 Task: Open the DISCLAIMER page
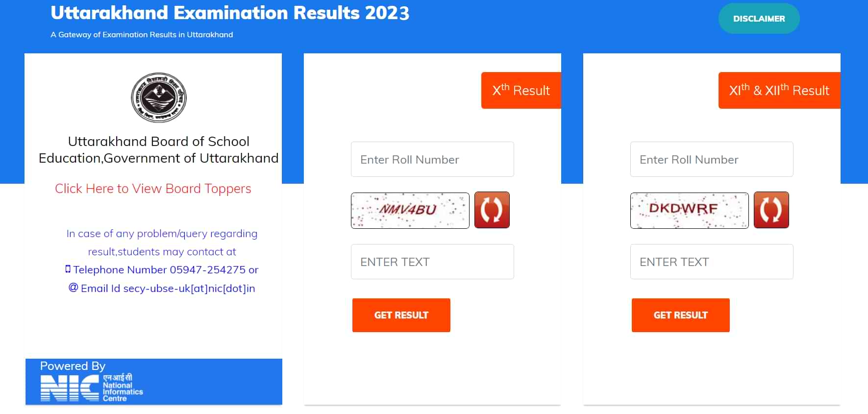(x=759, y=18)
